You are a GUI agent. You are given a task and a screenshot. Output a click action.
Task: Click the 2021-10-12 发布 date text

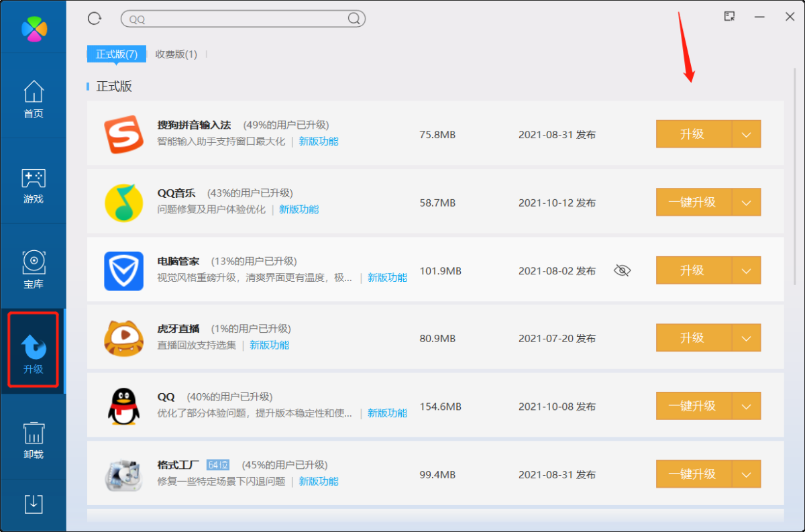click(x=557, y=203)
